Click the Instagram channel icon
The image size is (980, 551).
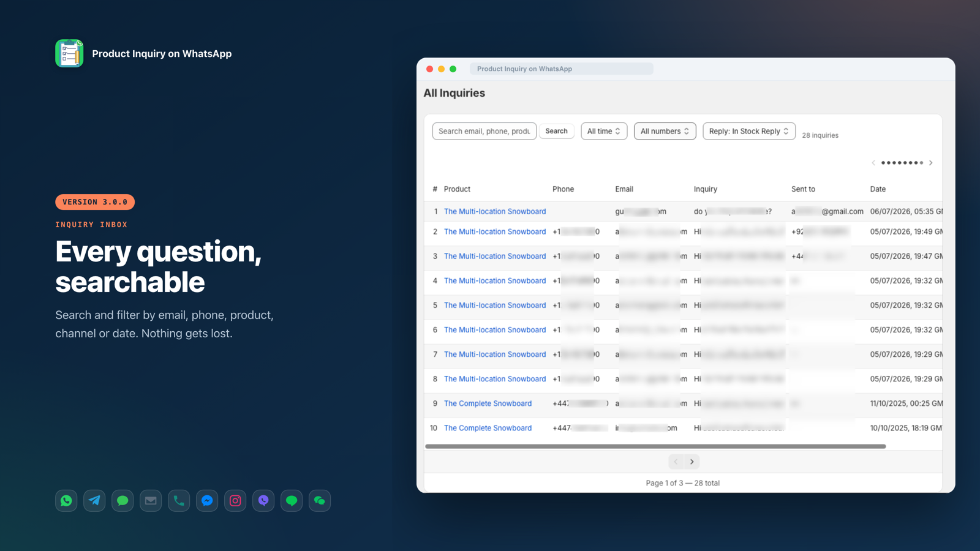coord(235,501)
